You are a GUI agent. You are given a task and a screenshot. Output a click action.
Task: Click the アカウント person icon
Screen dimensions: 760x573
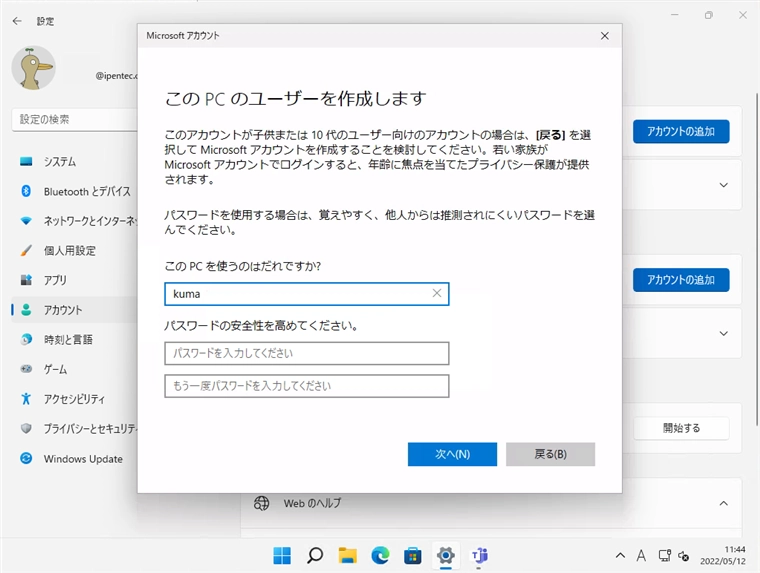pyautogui.click(x=26, y=310)
